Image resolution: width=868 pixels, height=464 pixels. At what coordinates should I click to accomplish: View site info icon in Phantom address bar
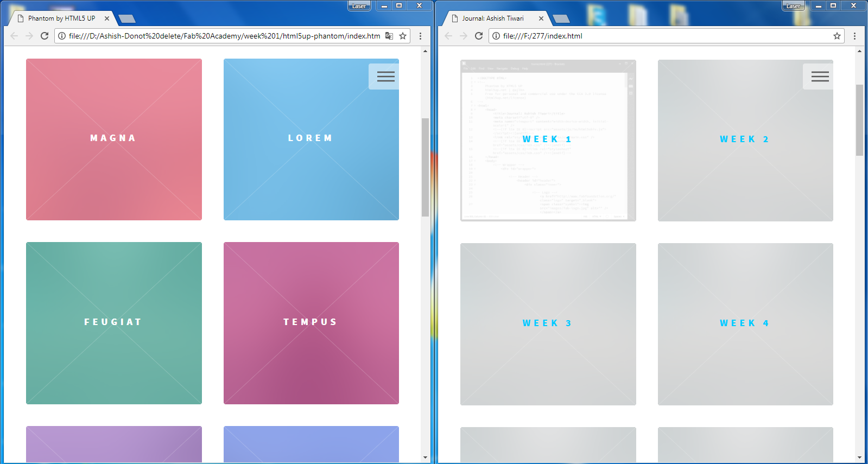62,36
